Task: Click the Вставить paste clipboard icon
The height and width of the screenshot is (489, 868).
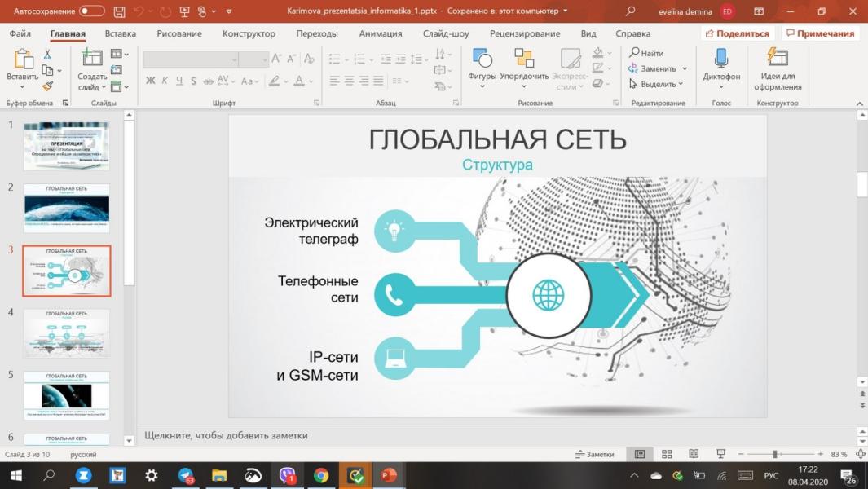Action: (23, 59)
